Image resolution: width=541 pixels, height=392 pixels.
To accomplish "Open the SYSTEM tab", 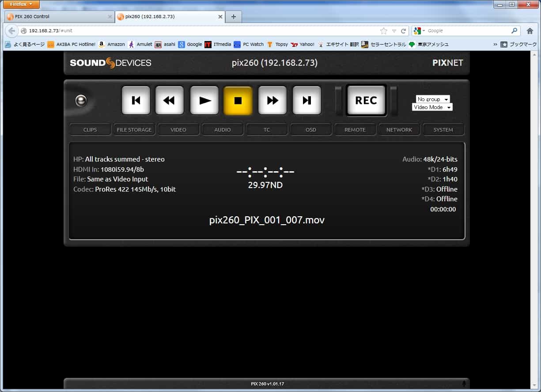I will (x=443, y=130).
